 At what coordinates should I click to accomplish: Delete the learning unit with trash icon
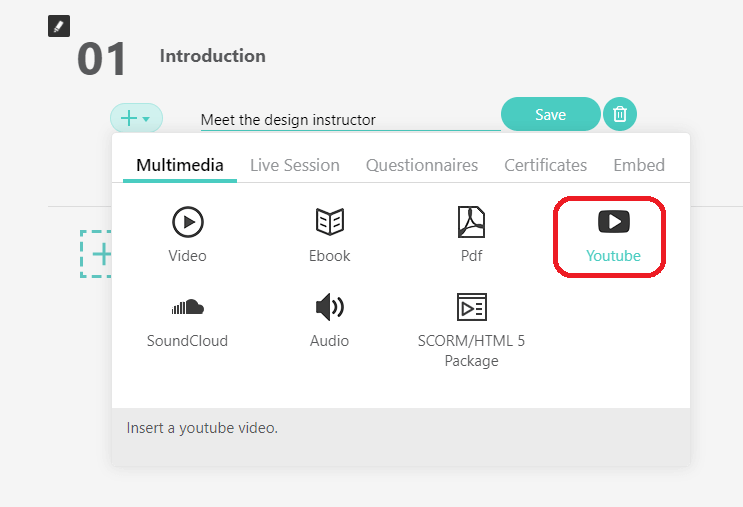pyautogui.click(x=620, y=115)
